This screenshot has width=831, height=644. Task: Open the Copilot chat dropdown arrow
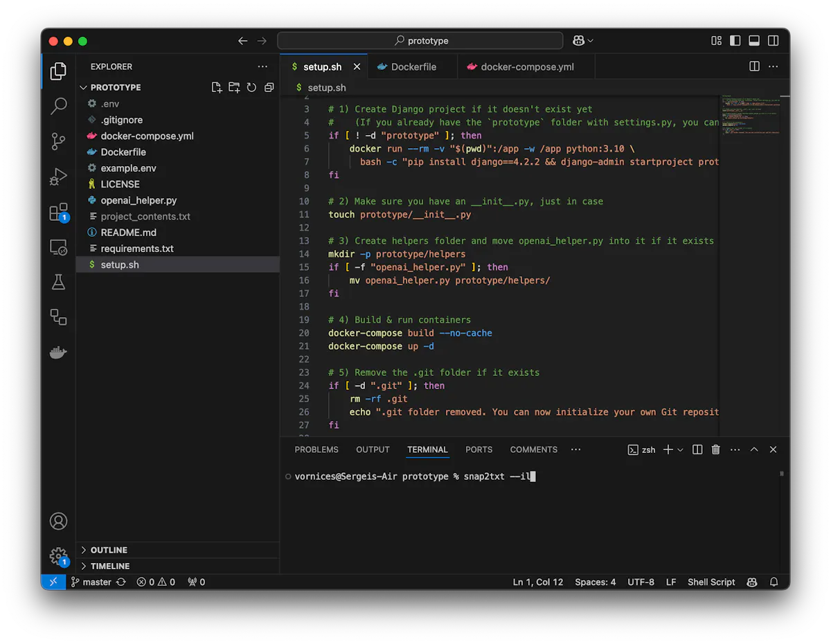click(590, 41)
